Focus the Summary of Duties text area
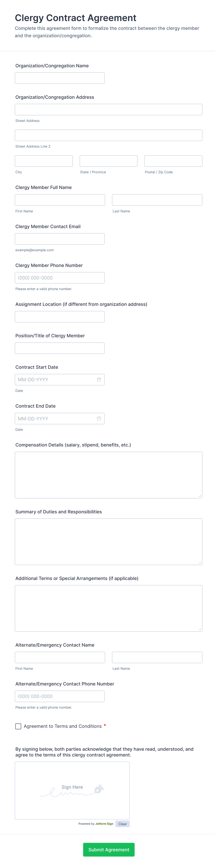The width and height of the screenshot is (215, 868). (108, 542)
